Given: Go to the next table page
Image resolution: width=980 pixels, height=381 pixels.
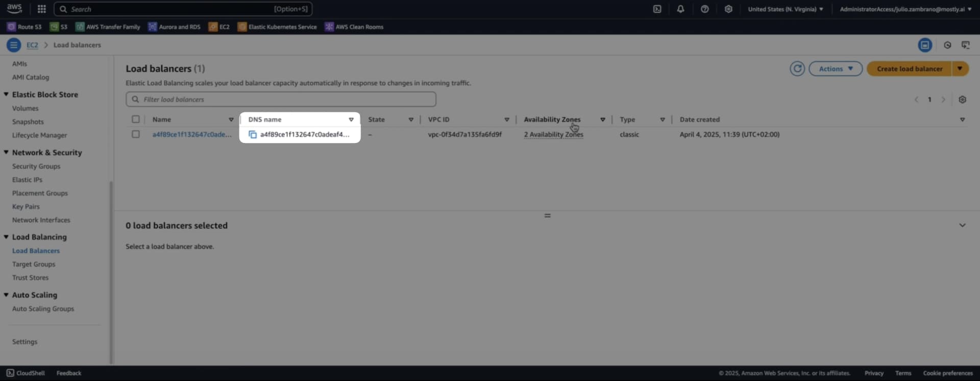Looking at the screenshot, I should [x=943, y=100].
